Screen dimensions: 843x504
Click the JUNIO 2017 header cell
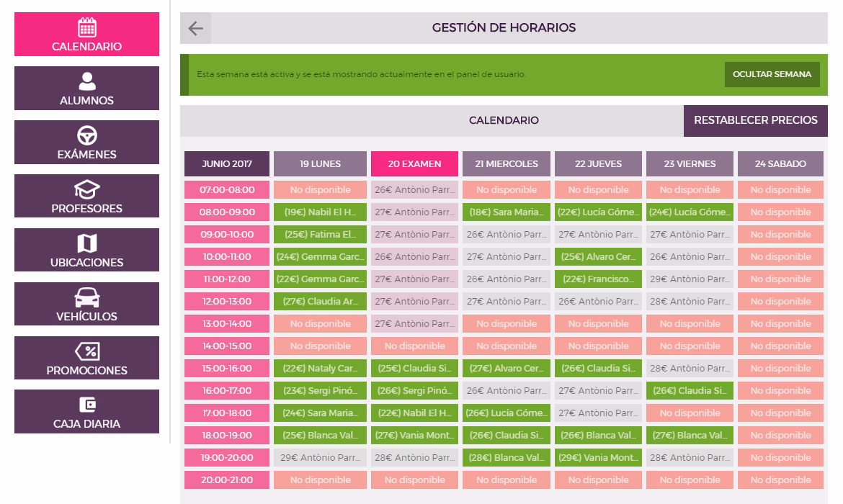226,163
